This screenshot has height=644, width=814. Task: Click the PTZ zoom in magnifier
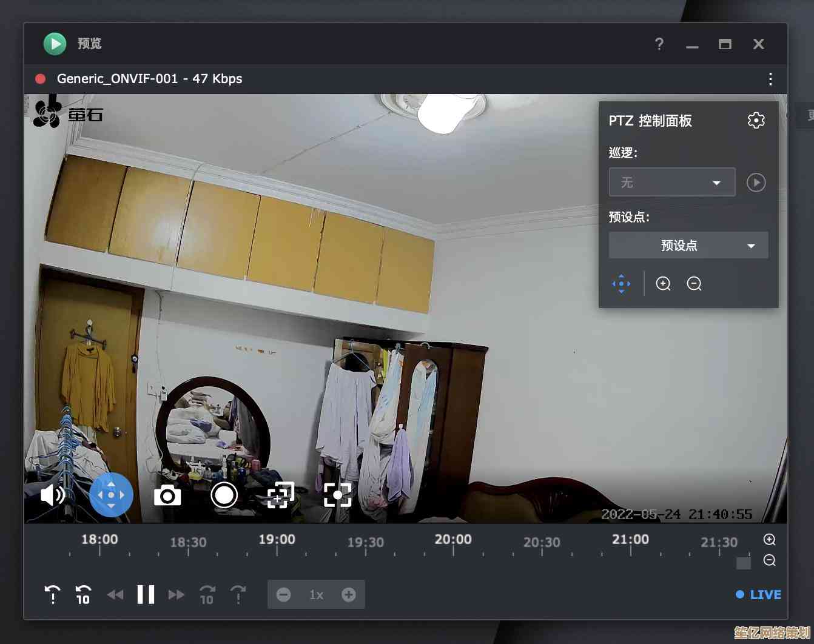click(663, 283)
